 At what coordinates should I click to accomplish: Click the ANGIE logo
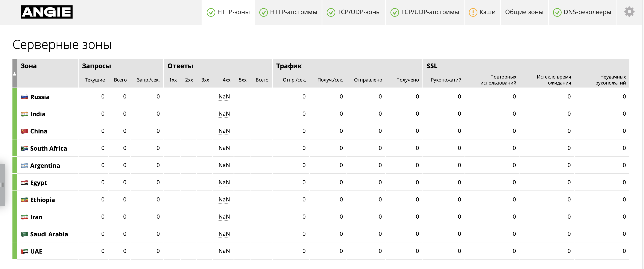coord(47,12)
